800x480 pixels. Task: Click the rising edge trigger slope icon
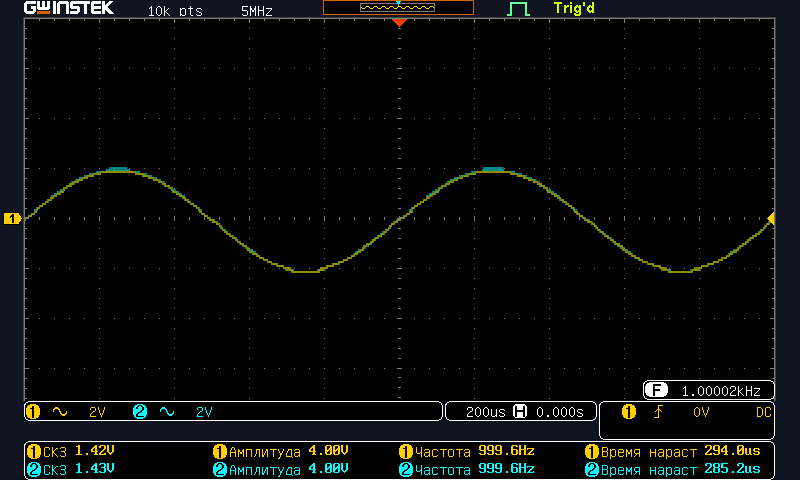[x=659, y=411]
